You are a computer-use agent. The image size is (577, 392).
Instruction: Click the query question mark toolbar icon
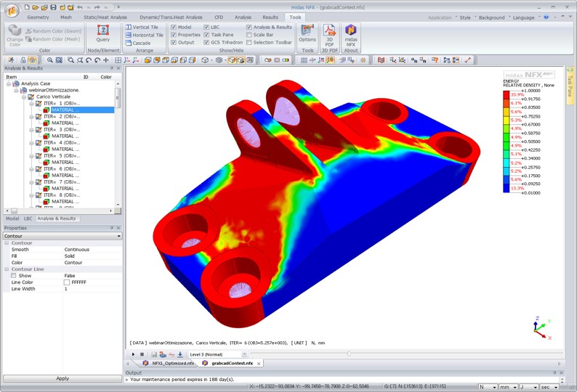click(x=435, y=60)
